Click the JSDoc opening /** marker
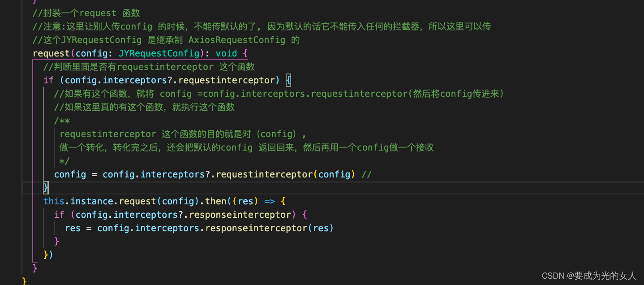644x285 pixels. pyautogui.click(x=62, y=121)
